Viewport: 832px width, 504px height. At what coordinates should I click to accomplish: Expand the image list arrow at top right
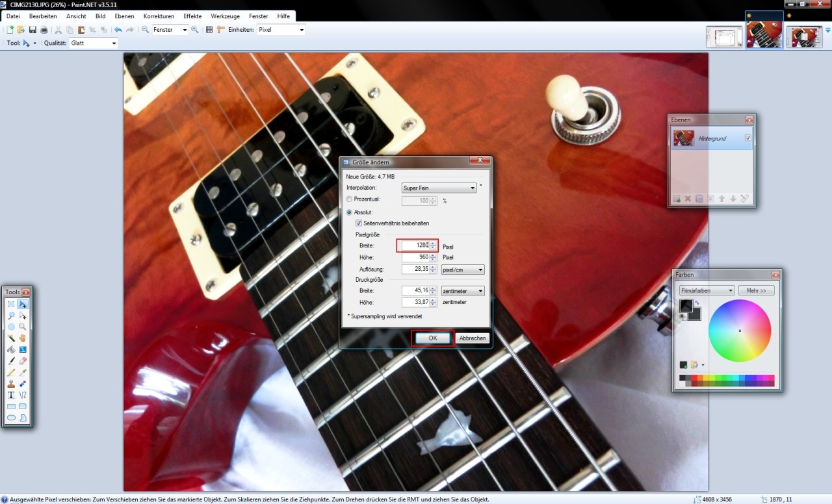[827, 30]
